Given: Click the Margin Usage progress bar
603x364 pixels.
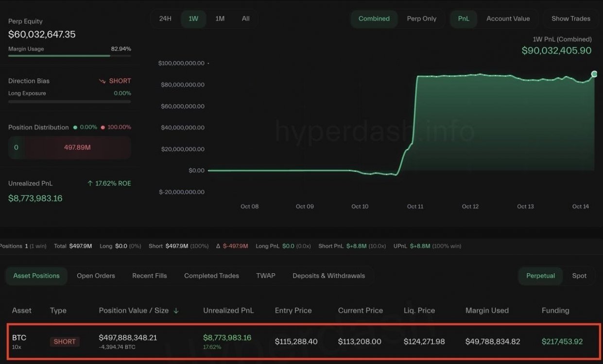Looking at the screenshot, I should (69, 56).
